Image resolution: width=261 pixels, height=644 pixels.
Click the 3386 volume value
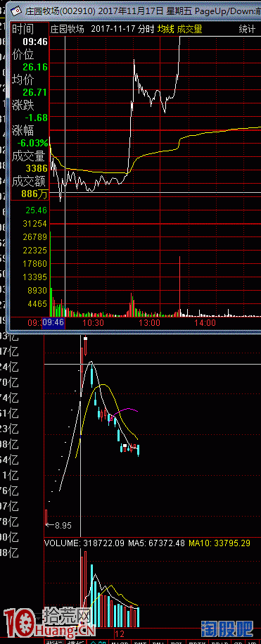[37, 168]
